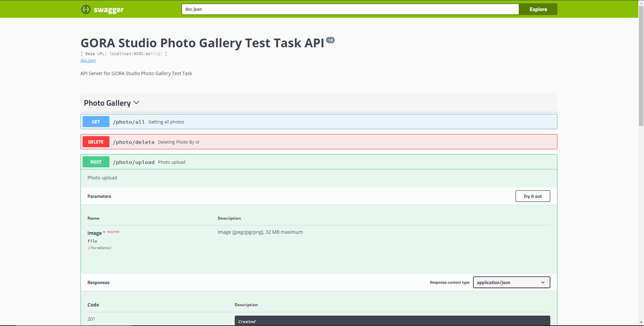
Task: Click the swagger brand text
Action: coord(109,10)
